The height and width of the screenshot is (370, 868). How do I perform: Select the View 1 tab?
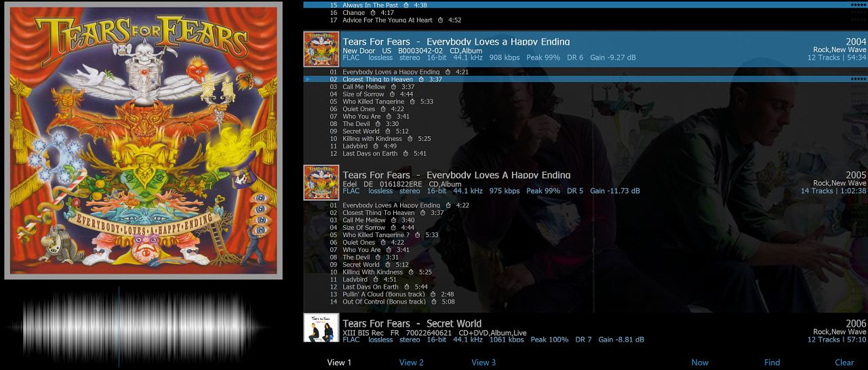point(339,363)
